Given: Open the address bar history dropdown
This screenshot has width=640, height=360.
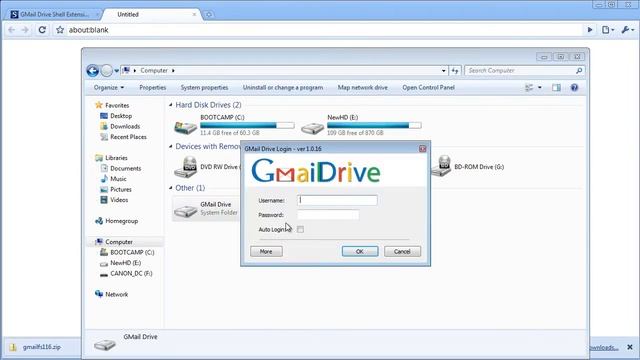Looking at the screenshot, I should point(444,71).
